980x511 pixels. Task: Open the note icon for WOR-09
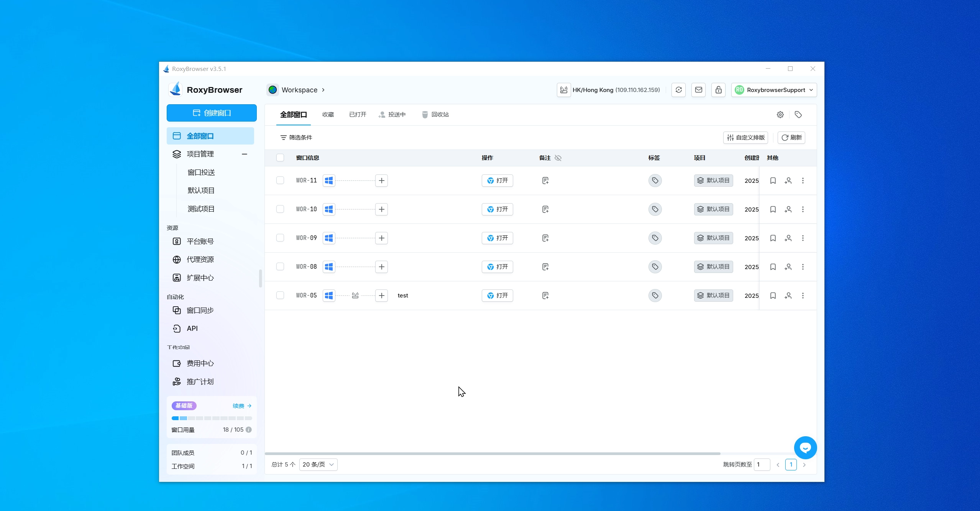click(545, 238)
